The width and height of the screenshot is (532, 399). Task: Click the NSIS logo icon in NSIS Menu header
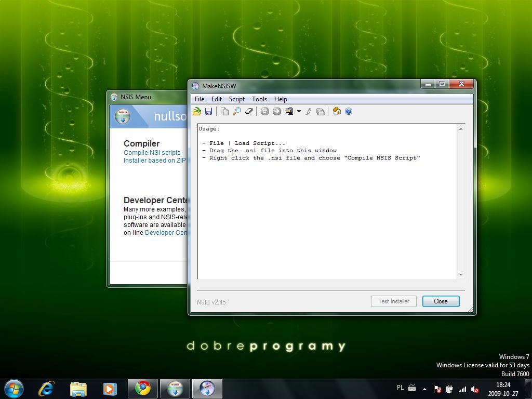point(123,116)
